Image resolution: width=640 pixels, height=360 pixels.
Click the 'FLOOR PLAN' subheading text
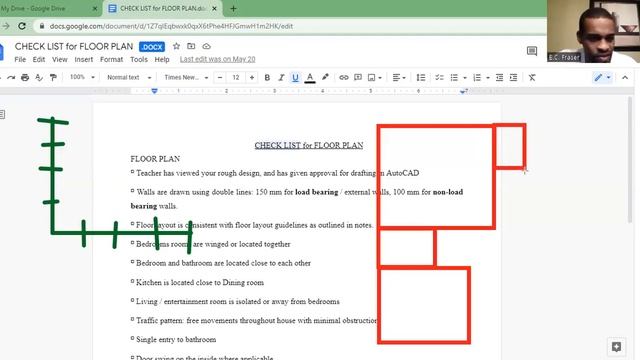coord(155,159)
